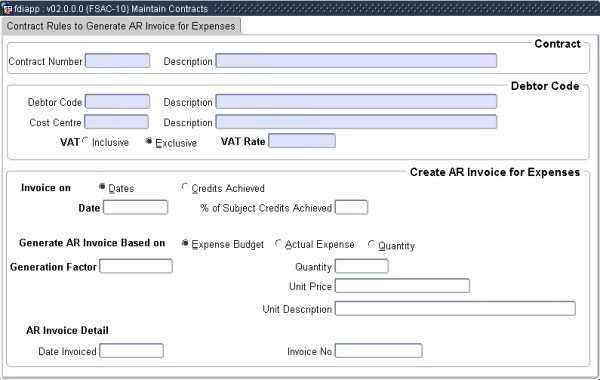Choose Invoice on Credits Achieved option

185,186
